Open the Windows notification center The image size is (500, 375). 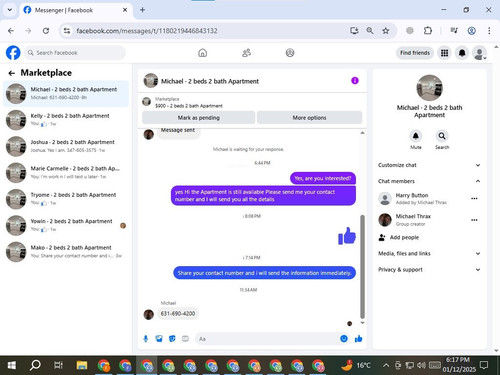[x=484, y=365]
